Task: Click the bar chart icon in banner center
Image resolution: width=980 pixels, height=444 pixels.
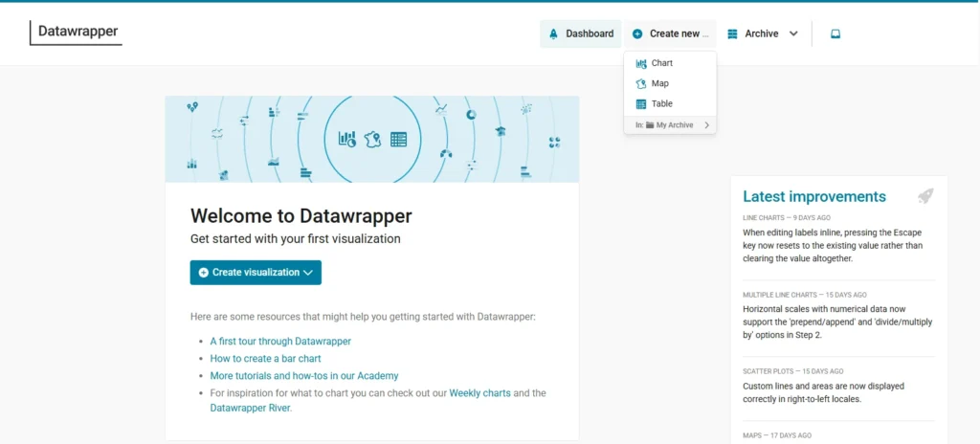Action: [346, 139]
